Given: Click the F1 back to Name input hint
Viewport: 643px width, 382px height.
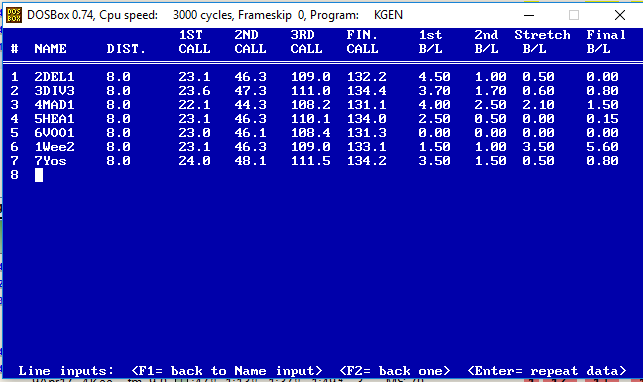Looking at the screenshot, I should pos(227,371).
